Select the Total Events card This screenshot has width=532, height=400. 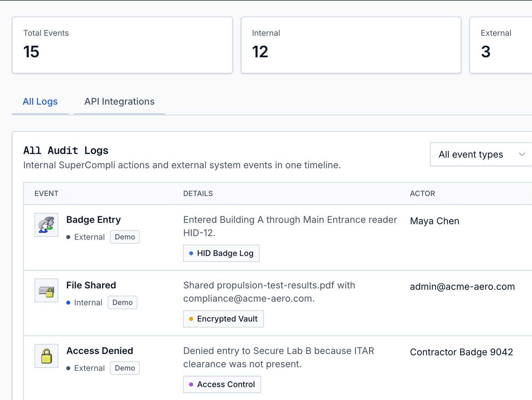[x=123, y=45]
